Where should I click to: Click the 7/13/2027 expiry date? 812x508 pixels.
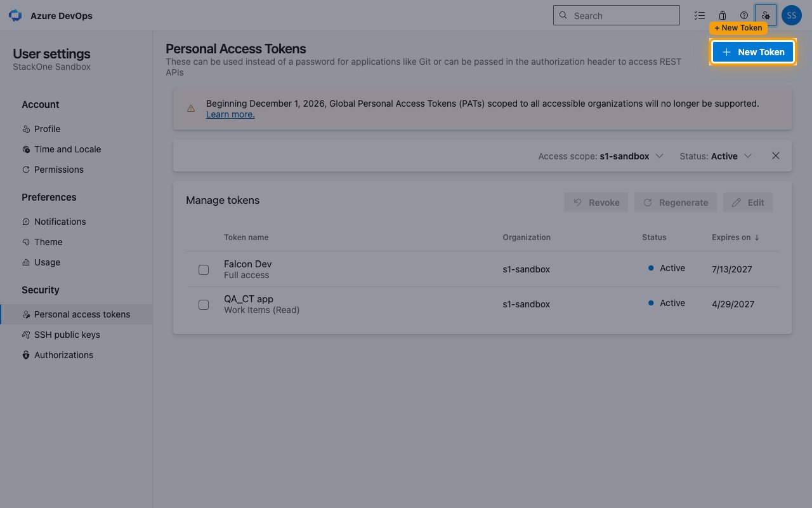[732, 269]
